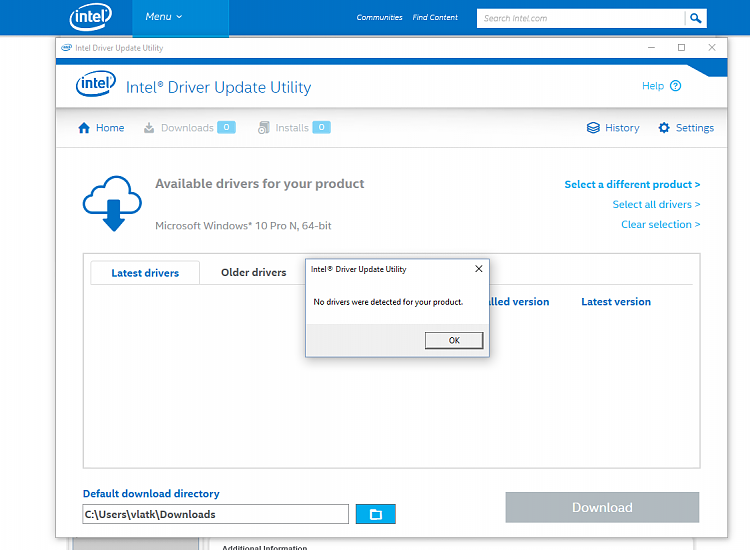The width and height of the screenshot is (750, 550).
Task: Open the History page
Action: [x=622, y=128]
